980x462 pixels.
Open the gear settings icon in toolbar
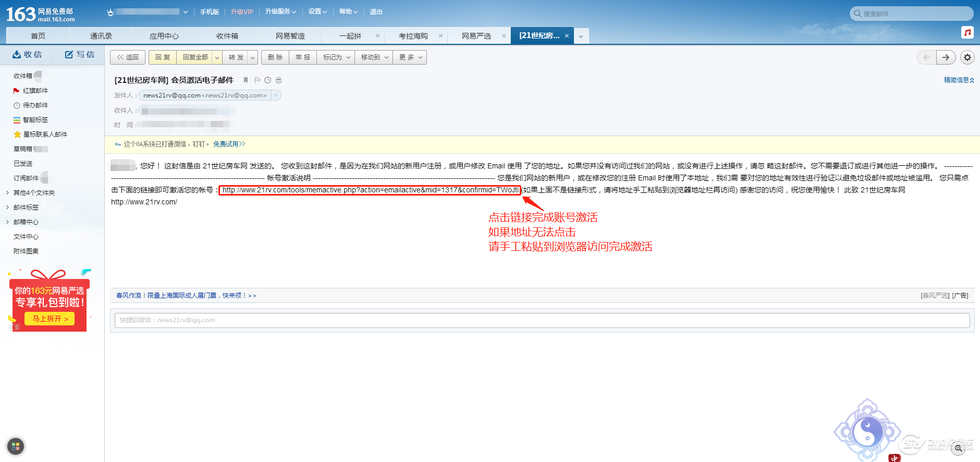[967, 57]
